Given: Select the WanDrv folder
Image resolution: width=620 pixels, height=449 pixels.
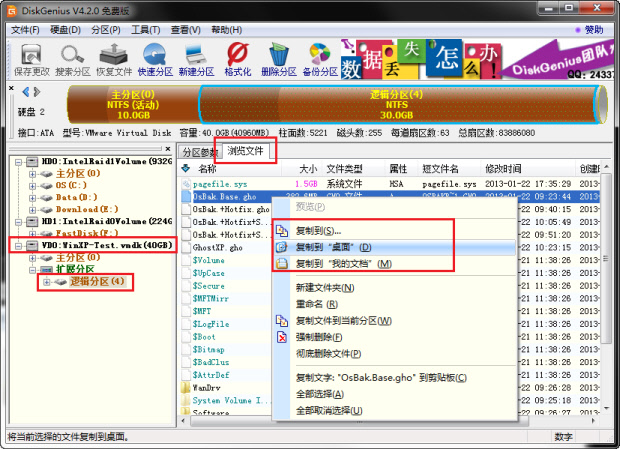Looking at the screenshot, I should pos(206,388).
